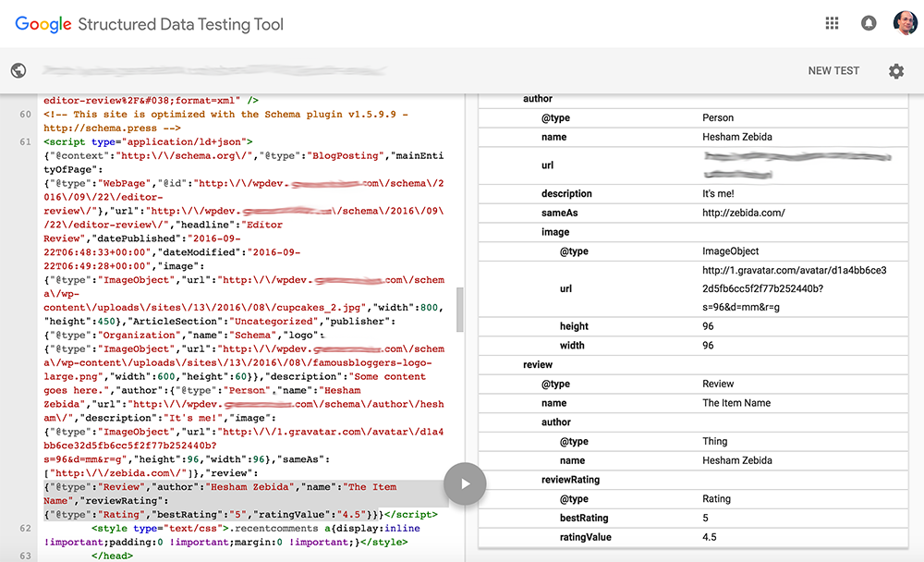Click the width row label
924x562 pixels.
[572, 346]
